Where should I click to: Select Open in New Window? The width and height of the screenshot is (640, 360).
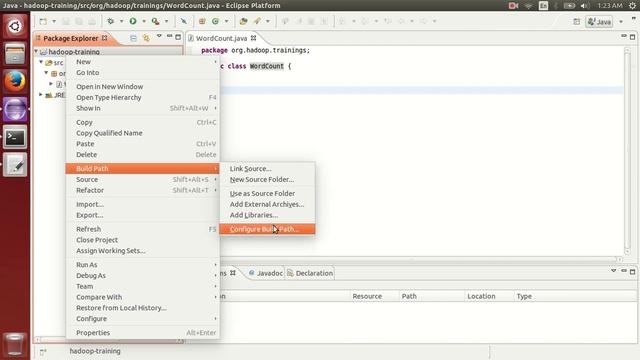[142, 87]
